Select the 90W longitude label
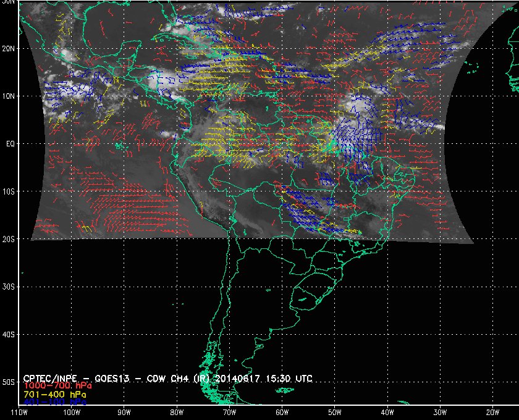 tap(124, 413)
